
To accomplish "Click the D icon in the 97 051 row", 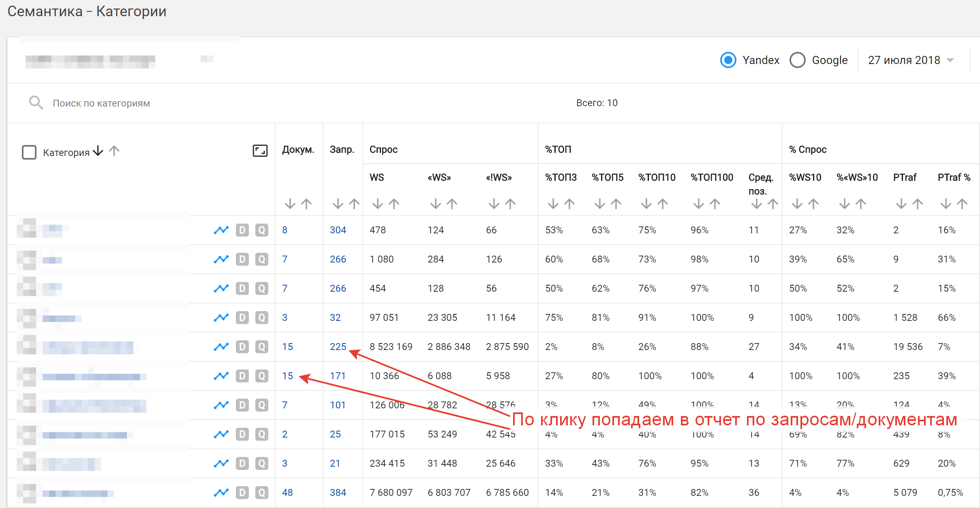I will point(242,318).
